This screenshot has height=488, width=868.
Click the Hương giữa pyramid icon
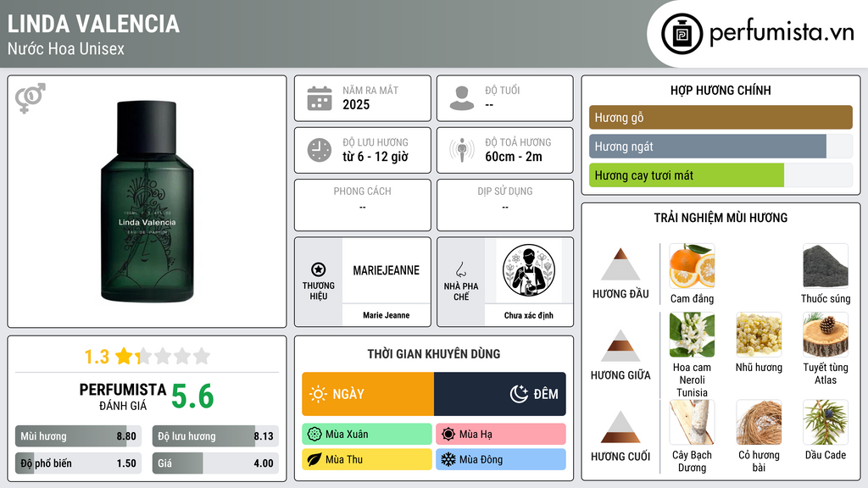(x=620, y=346)
